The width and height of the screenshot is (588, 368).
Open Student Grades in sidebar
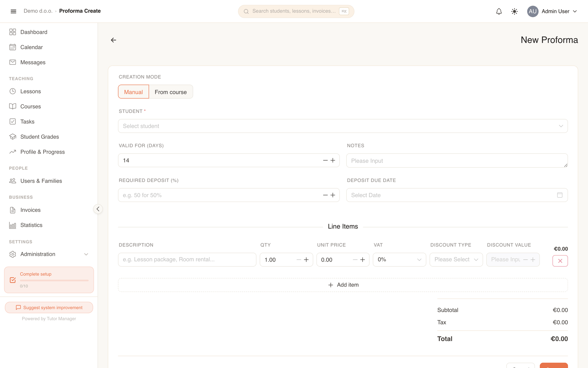(x=49, y=137)
